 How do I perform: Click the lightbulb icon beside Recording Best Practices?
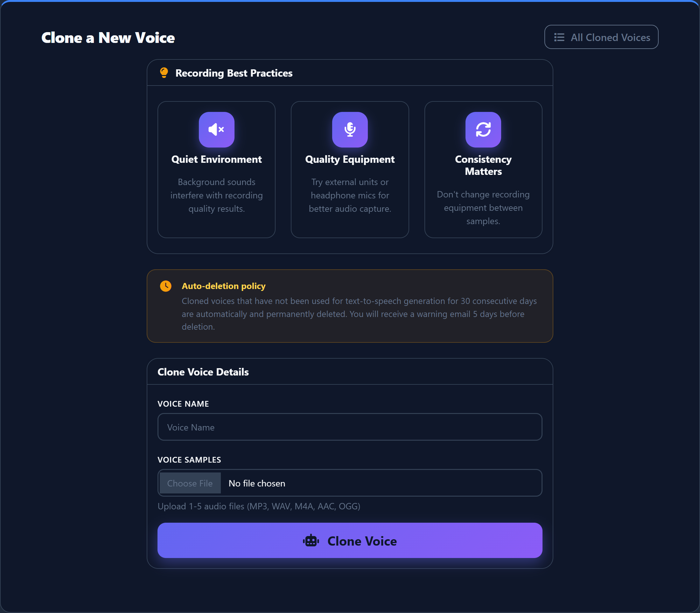tap(164, 73)
